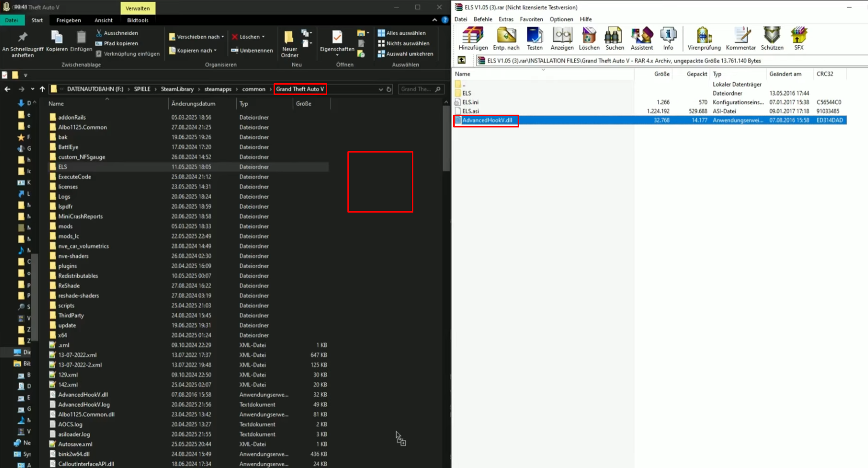Image resolution: width=868 pixels, height=468 pixels.
Task: Go up one folder in WinRAR
Action: coord(462,60)
